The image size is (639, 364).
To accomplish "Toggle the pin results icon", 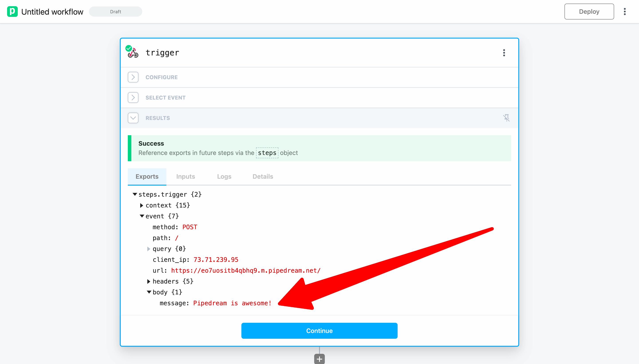I will click(506, 118).
